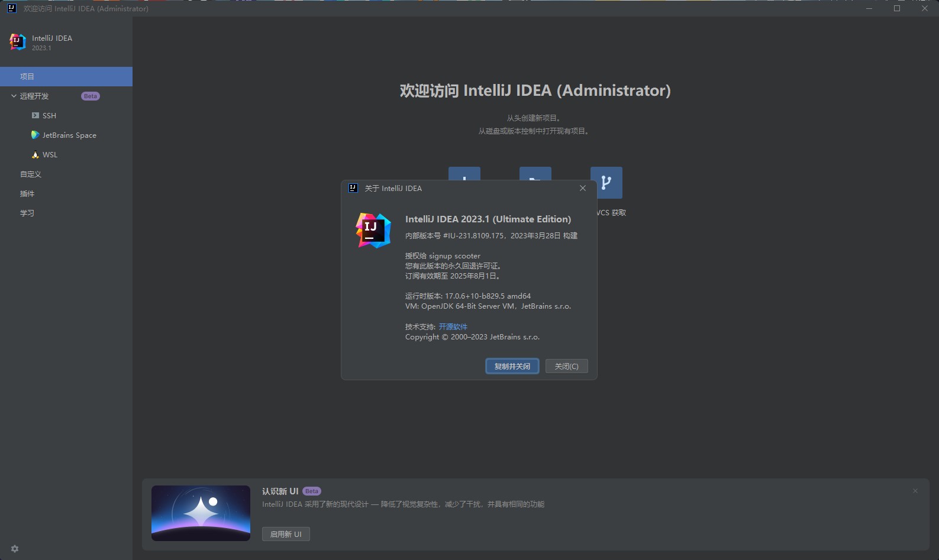
Task: Click the WSL penguin icon
Action: [36, 154]
